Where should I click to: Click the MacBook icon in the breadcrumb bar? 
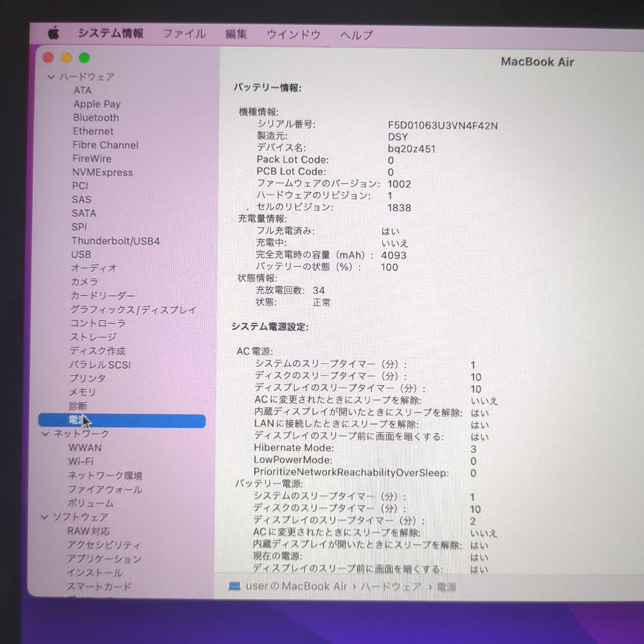236,586
